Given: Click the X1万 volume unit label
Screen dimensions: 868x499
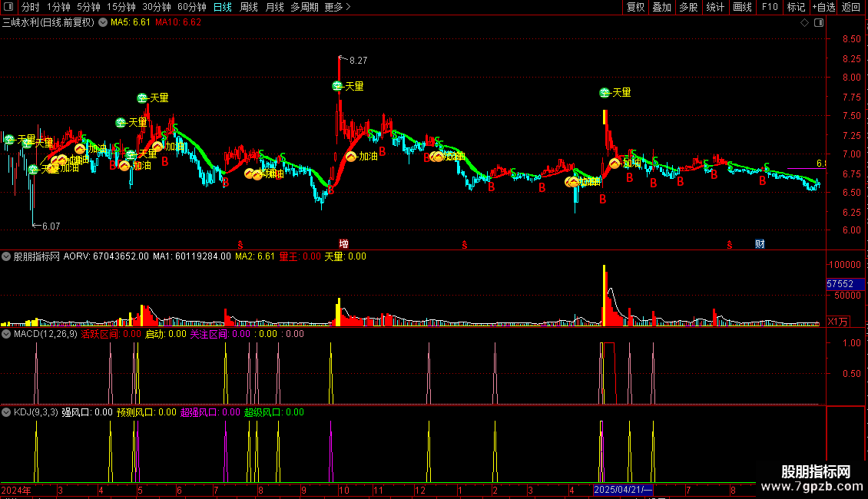Looking at the screenshot, I should tap(837, 322).
